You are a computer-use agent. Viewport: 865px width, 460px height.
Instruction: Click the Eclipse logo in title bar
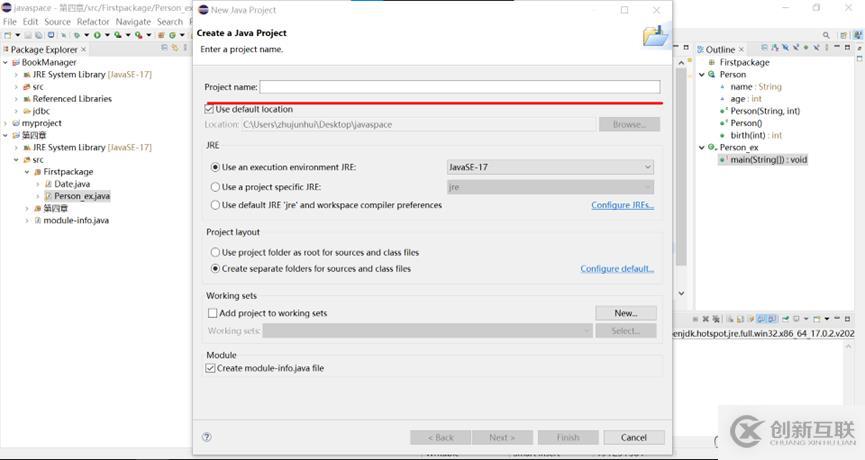pos(7,8)
